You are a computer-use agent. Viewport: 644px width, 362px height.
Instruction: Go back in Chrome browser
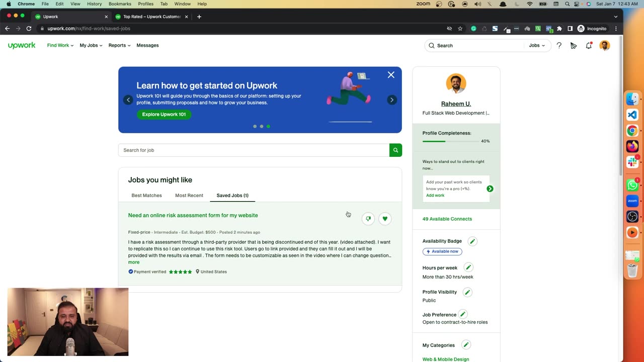pos(7,29)
